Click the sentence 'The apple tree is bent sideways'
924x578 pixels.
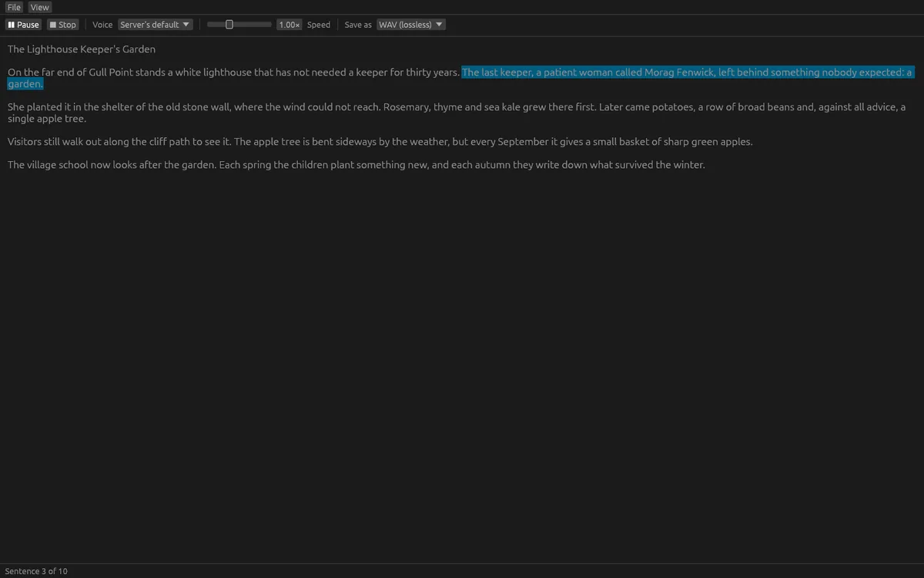494,142
